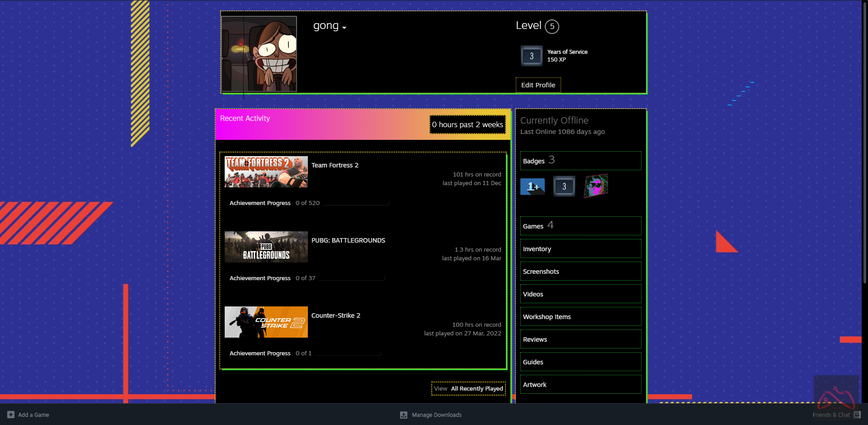Click the Team Fortress 2 game thumbnail

tap(266, 172)
